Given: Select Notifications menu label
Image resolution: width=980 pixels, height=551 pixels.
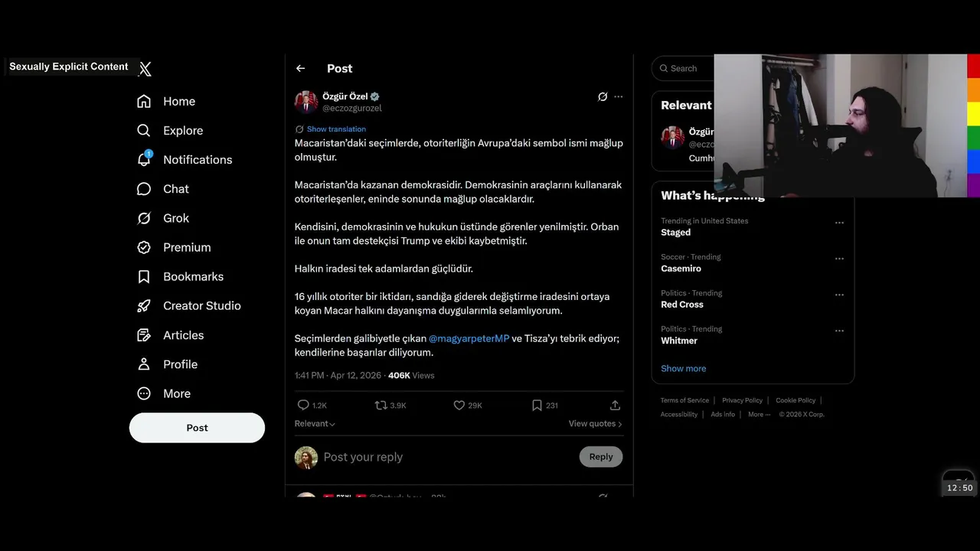Looking at the screenshot, I should point(198,159).
